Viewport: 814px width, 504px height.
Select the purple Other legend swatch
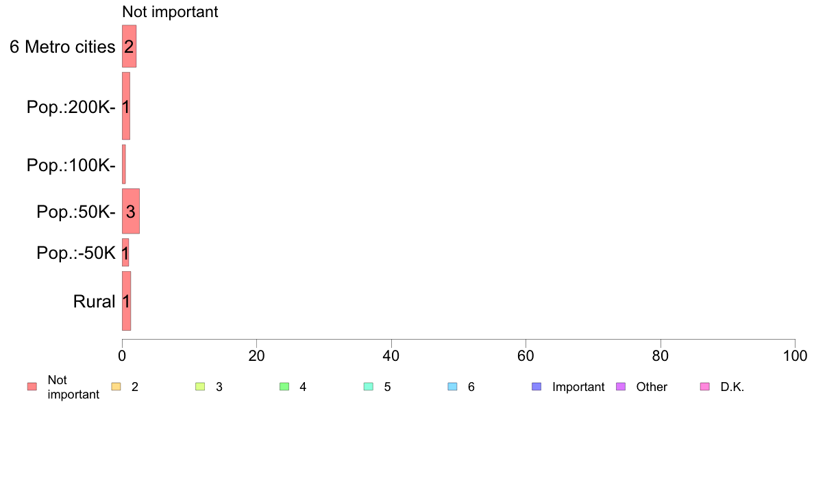[621, 387]
